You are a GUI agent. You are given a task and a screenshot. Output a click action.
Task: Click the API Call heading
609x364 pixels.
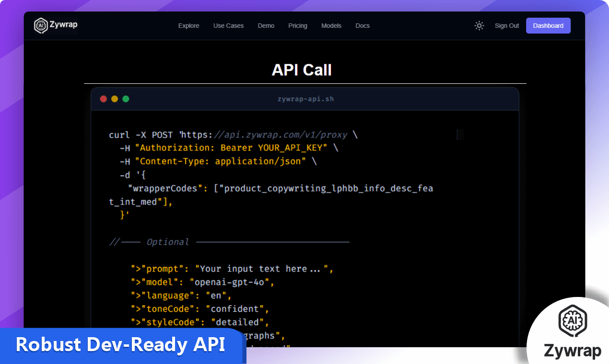point(302,70)
